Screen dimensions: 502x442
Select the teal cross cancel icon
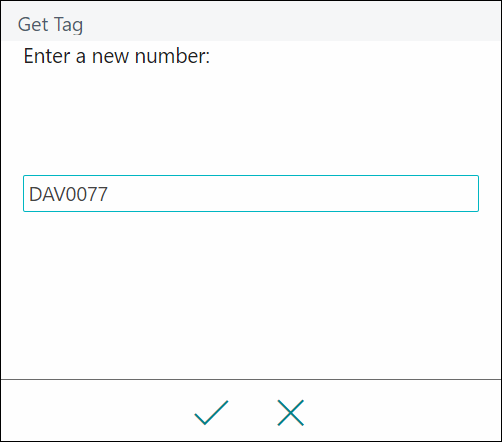[290, 413]
